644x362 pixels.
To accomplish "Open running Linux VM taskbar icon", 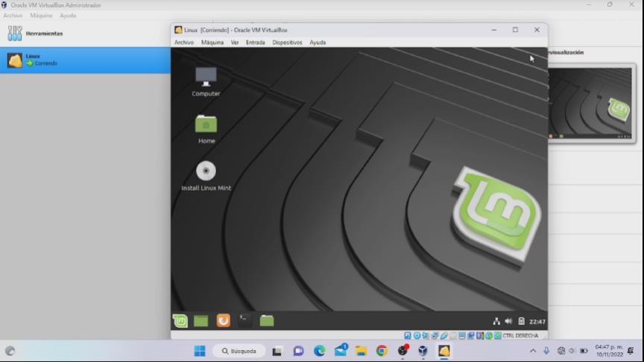I will (x=444, y=351).
